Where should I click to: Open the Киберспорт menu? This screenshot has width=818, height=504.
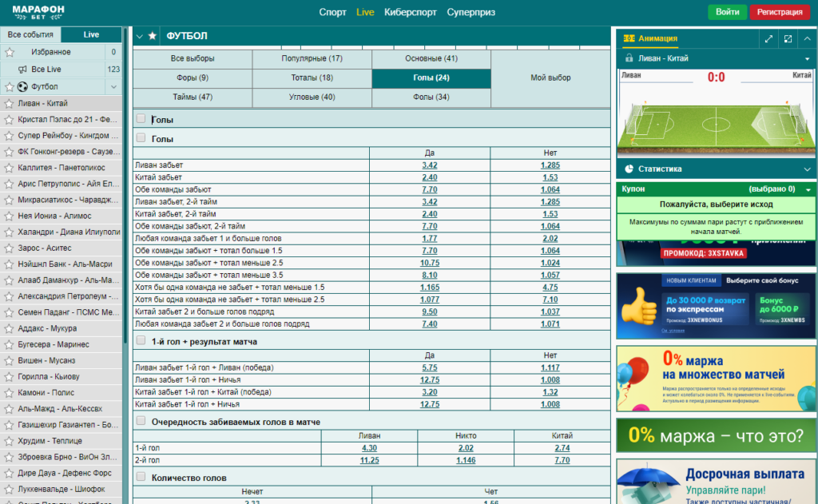click(x=410, y=12)
